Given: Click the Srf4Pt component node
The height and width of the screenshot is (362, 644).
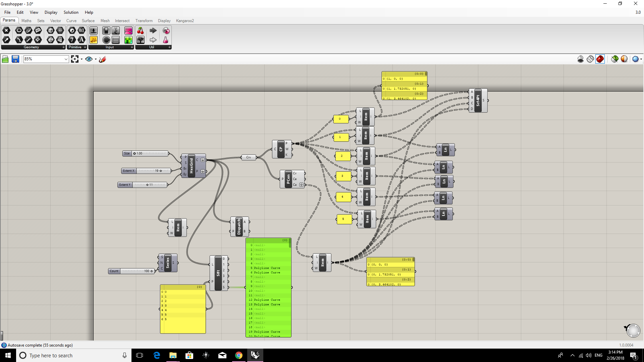Looking at the screenshot, I should [x=478, y=100].
